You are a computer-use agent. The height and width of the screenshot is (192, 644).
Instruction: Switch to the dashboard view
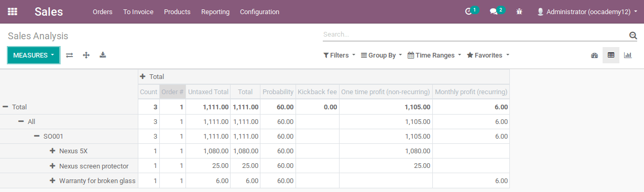(594, 55)
